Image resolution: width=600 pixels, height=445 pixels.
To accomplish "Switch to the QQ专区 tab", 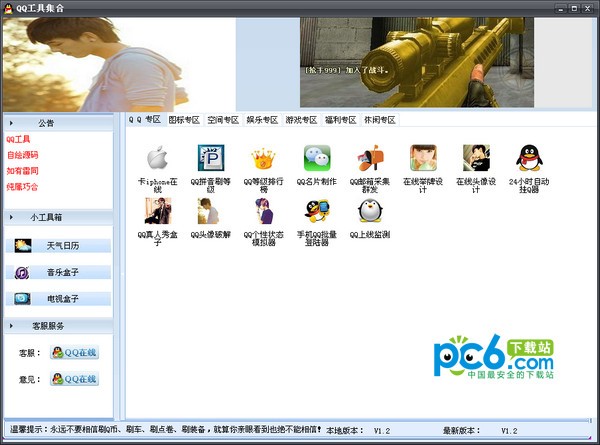I will [145, 120].
